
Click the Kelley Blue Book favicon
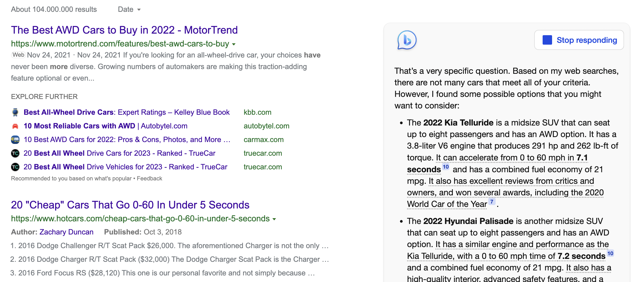(x=15, y=112)
